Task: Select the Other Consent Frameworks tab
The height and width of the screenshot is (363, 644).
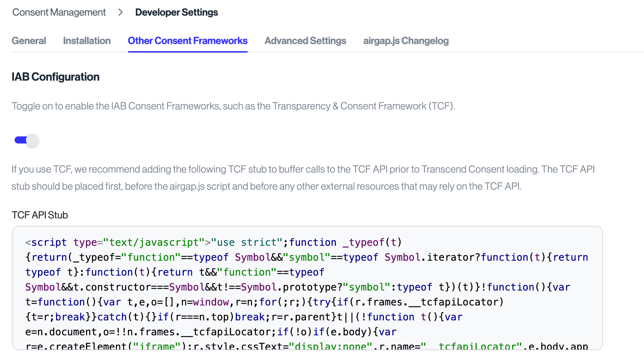Action: coord(188,41)
